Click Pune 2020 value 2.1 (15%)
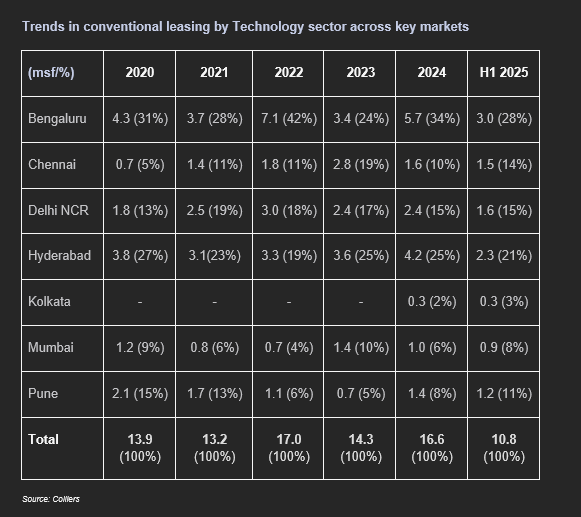Image resolution: width=581 pixels, height=517 pixels. point(140,394)
